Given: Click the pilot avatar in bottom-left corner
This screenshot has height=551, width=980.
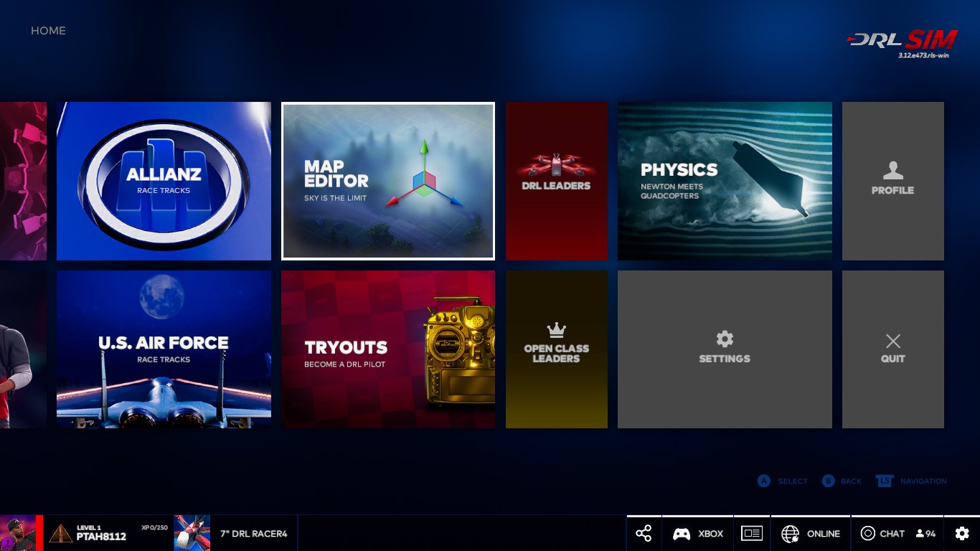Looking at the screenshot, I should point(18,533).
